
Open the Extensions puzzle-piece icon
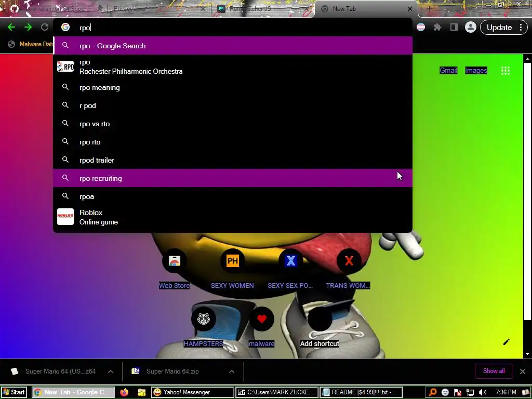click(437, 27)
